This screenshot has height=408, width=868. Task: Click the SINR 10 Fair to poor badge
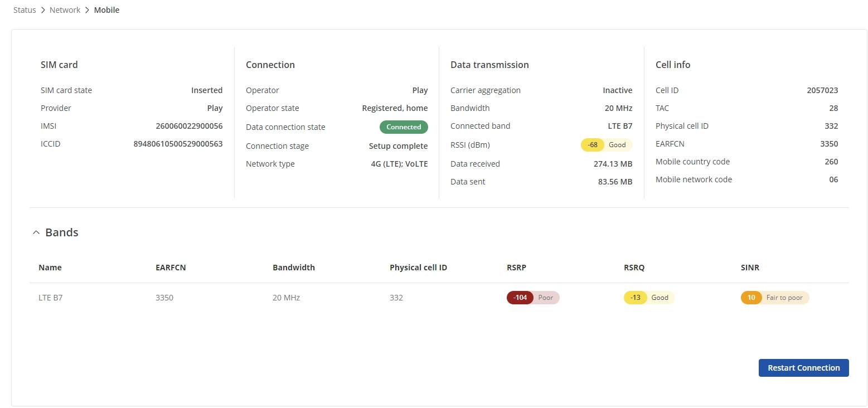point(774,298)
